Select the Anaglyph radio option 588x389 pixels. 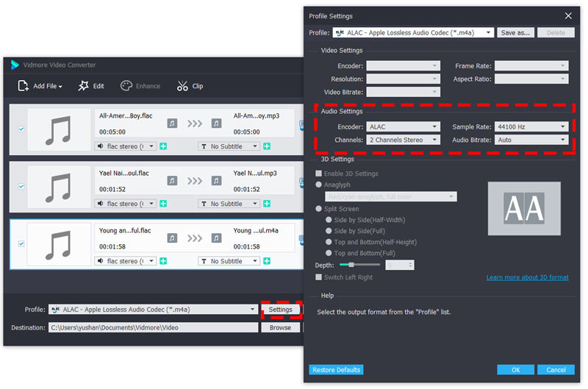click(x=318, y=185)
